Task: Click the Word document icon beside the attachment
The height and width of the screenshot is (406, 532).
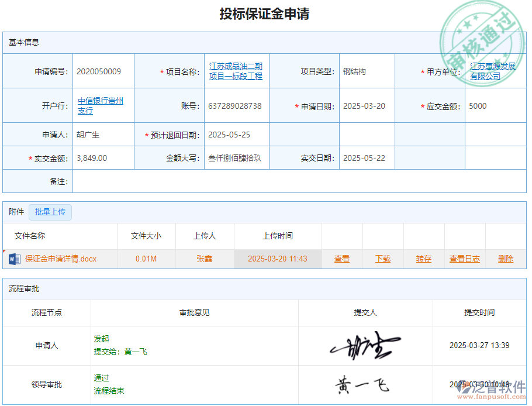Action: pyautogui.click(x=13, y=259)
